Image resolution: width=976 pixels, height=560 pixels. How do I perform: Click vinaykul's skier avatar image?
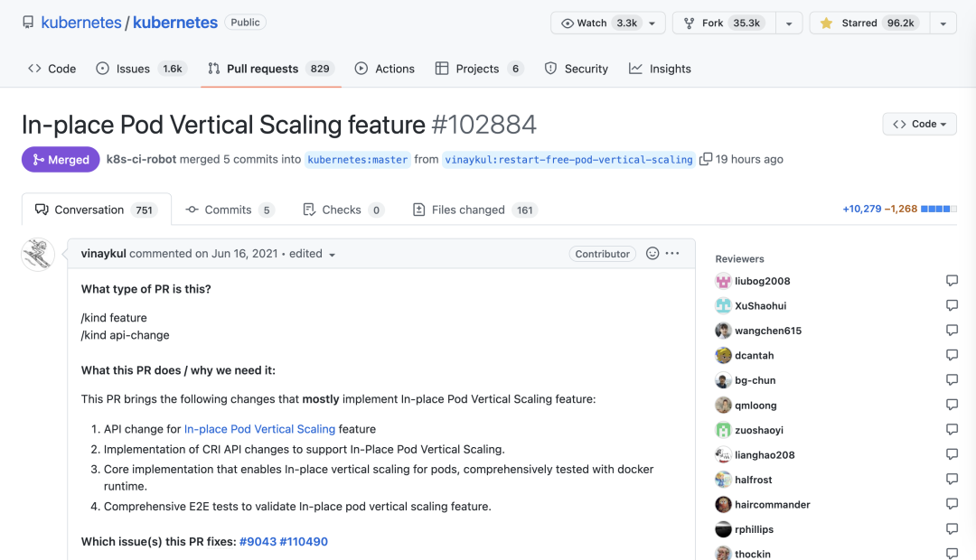(x=38, y=255)
